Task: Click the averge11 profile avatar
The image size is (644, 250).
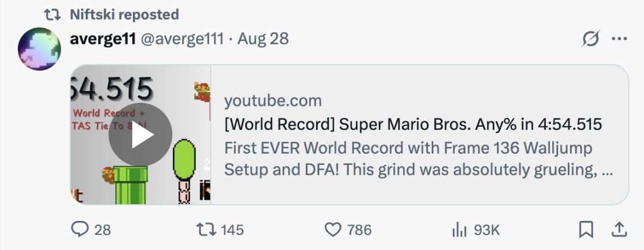Action: coord(39,49)
